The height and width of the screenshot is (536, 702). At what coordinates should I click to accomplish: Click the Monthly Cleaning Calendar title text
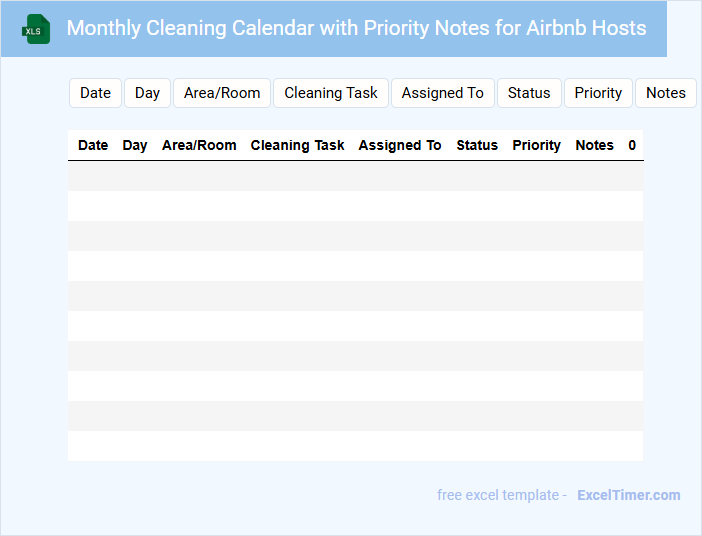tap(356, 28)
